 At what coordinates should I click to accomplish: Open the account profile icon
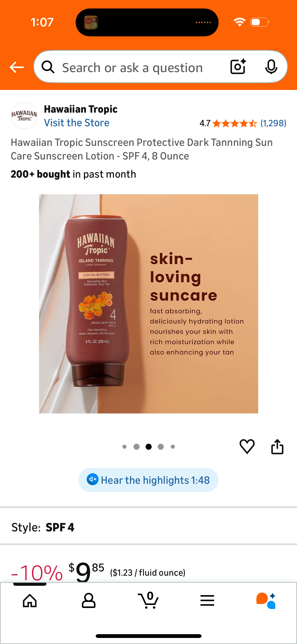89,601
